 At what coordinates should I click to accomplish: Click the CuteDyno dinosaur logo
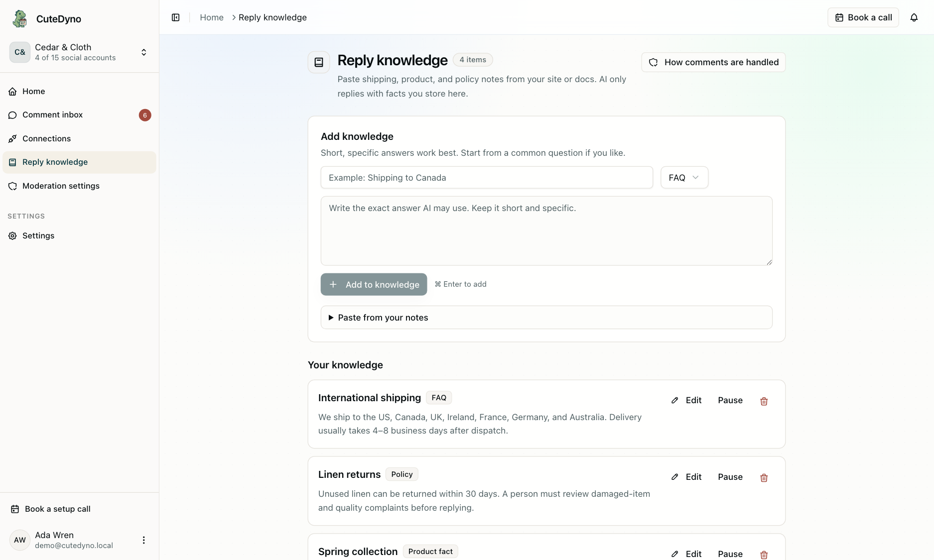[x=20, y=18]
